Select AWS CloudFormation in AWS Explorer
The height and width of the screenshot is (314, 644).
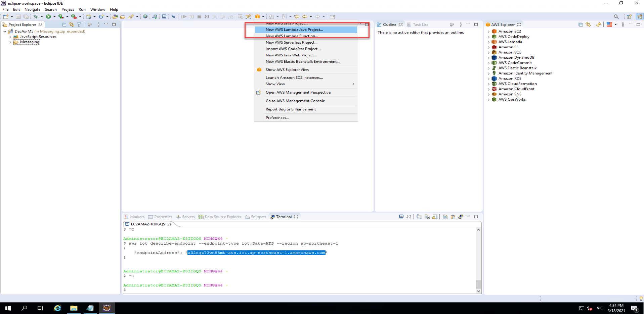tap(517, 84)
